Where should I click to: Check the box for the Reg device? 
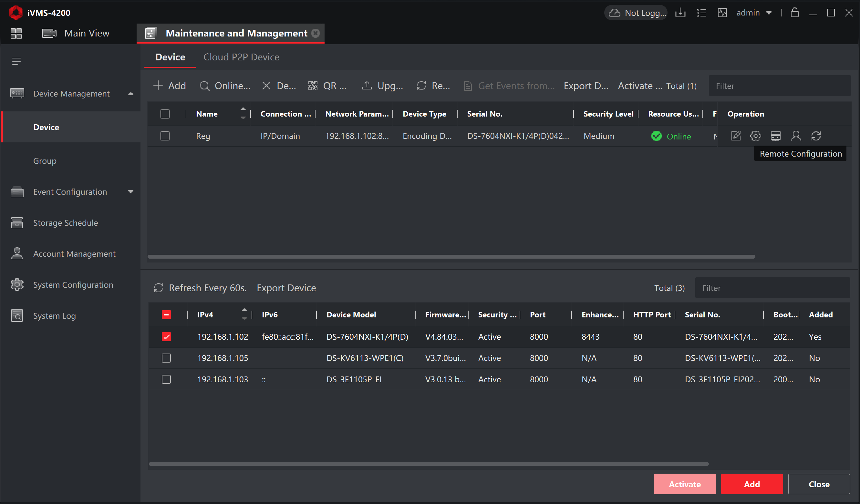click(x=165, y=136)
